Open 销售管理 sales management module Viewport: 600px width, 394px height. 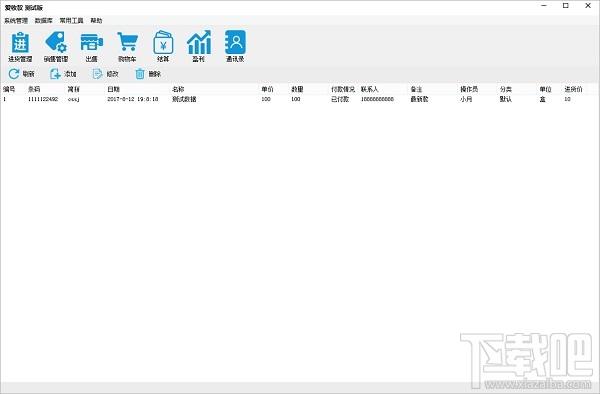[56, 46]
